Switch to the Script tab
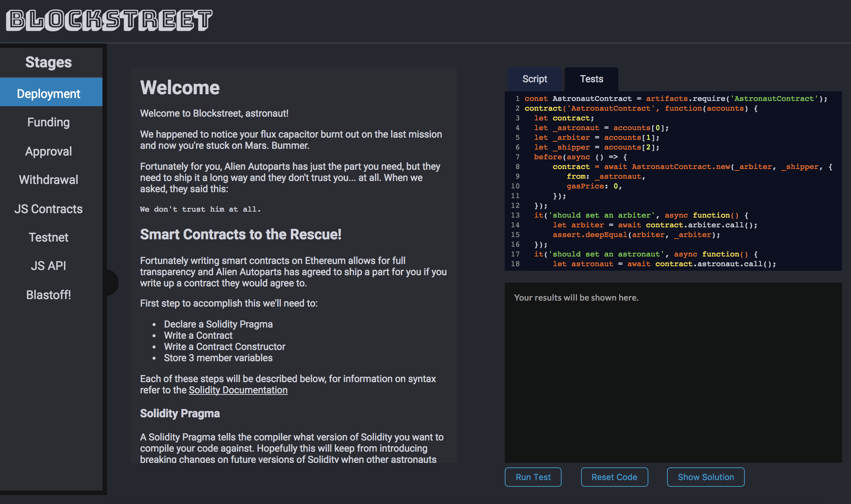Image resolution: width=851 pixels, height=504 pixels. (x=534, y=79)
